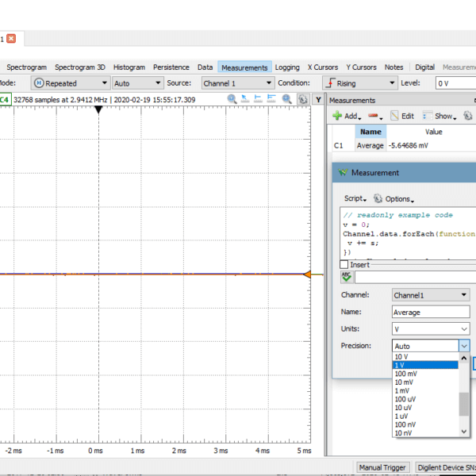The image size is (476, 476).
Task: Switch to the Histogram view
Action: [129, 67]
